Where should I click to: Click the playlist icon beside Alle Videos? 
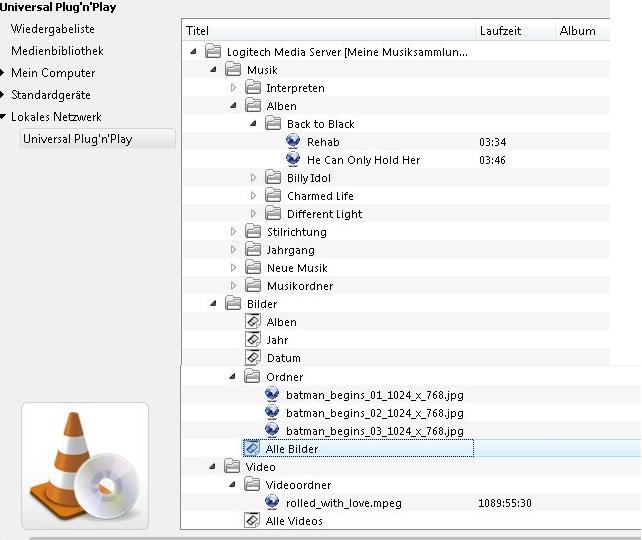pyautogui.click(x=253, y=521)
